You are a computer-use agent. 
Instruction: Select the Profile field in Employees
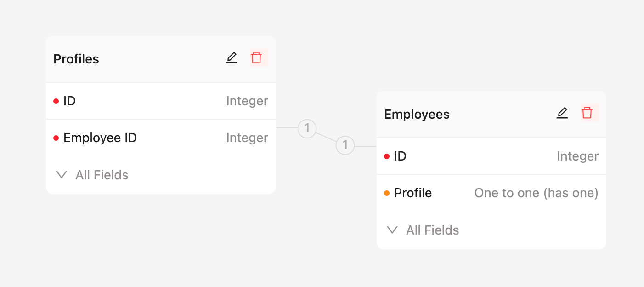(413, 193)
